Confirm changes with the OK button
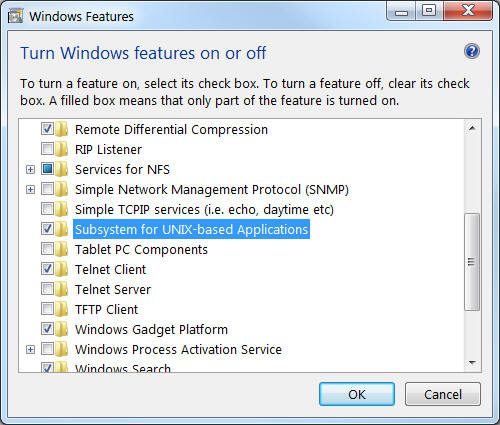The height and width of the screenshot is (425, 500). (x=357, y=394)
